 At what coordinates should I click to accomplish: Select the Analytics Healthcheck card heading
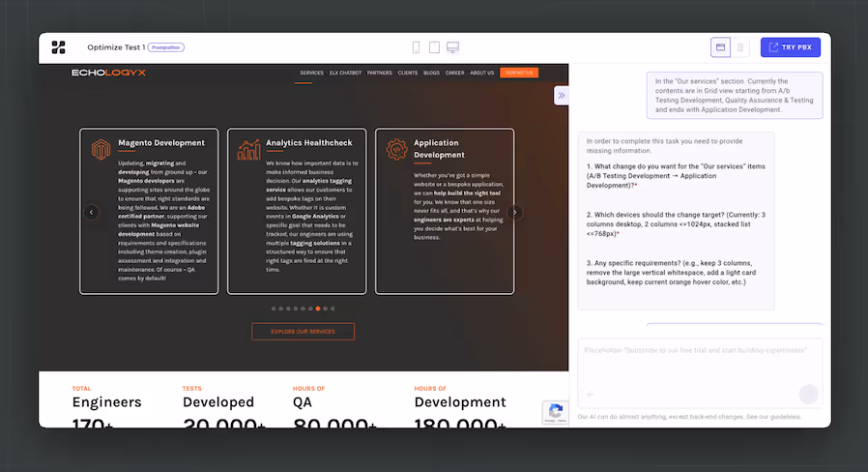pos(309,143)
